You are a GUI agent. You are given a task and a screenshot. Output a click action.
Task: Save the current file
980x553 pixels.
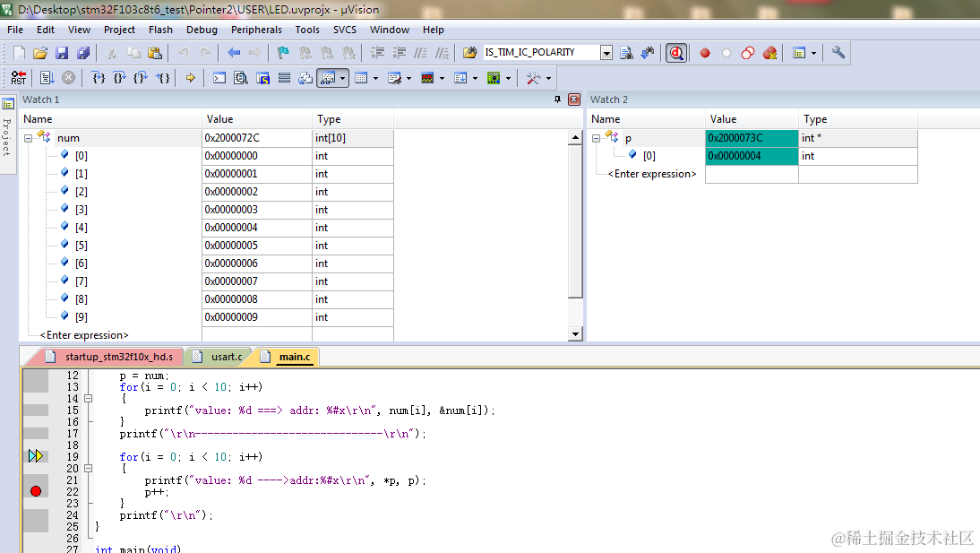[x=61, y=53]
